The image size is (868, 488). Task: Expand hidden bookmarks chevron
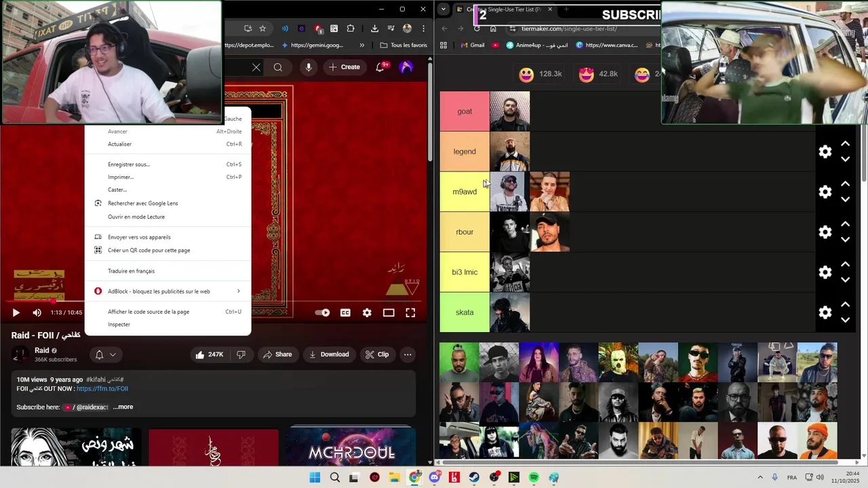[x=361, y=45]
